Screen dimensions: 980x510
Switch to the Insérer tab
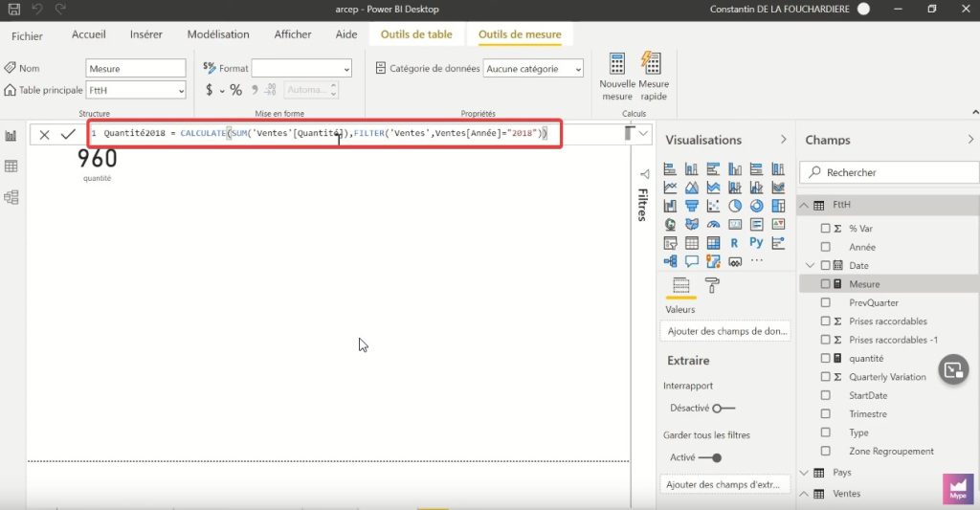coord(146,34)
